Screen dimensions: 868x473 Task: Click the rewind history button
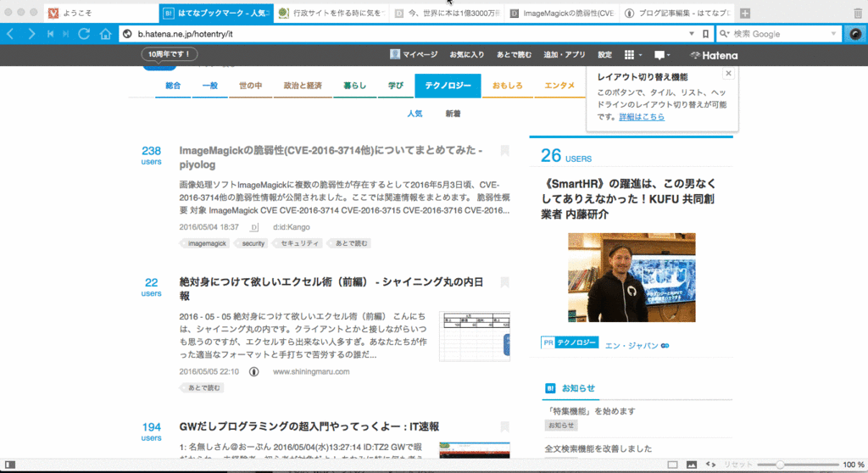(x=50, y=34)
